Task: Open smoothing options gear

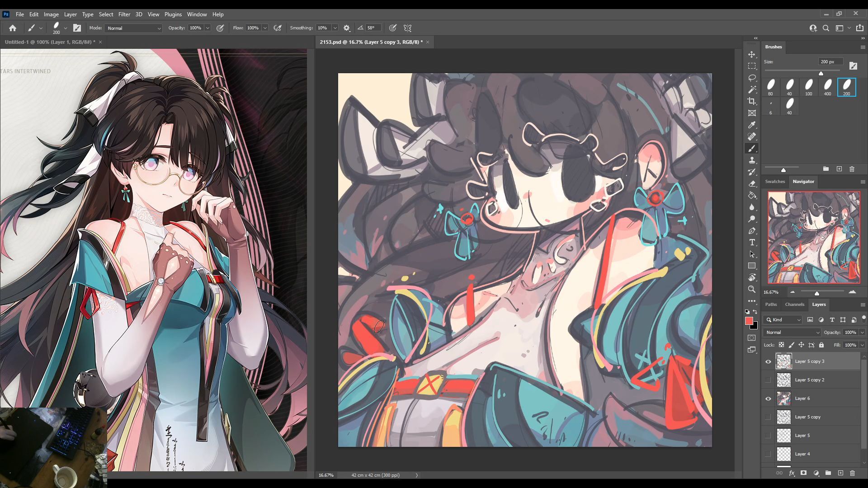Action: (x=347, y=28)
